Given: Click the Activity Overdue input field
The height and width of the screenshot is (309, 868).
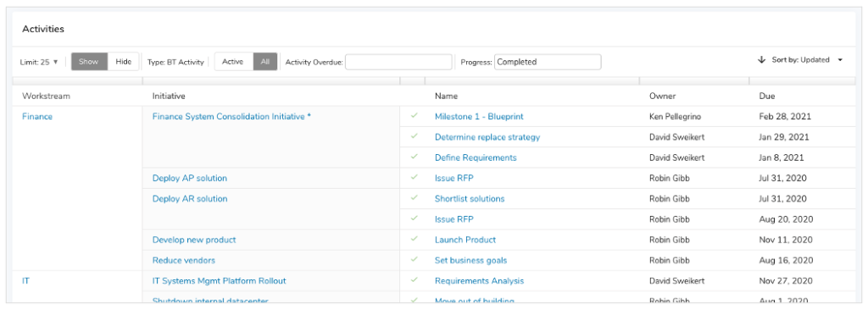Looking at the screenshot, I should [398, 62].
